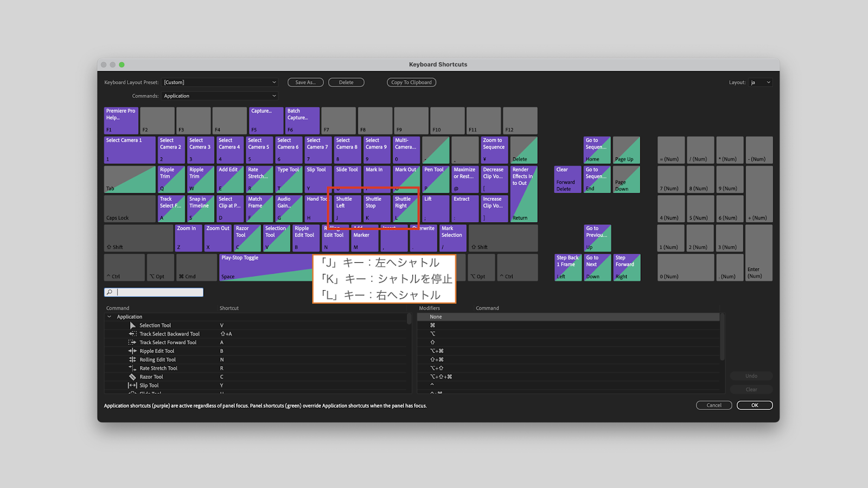Viewport: 868px width, 488px height.
Task: Click the Delete preset button
Action: tap(346, 82)
